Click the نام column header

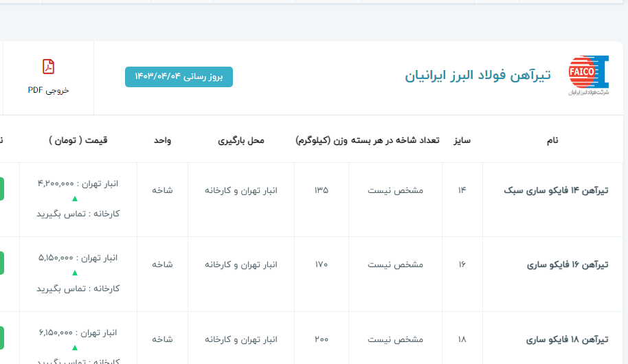(552, 140)
